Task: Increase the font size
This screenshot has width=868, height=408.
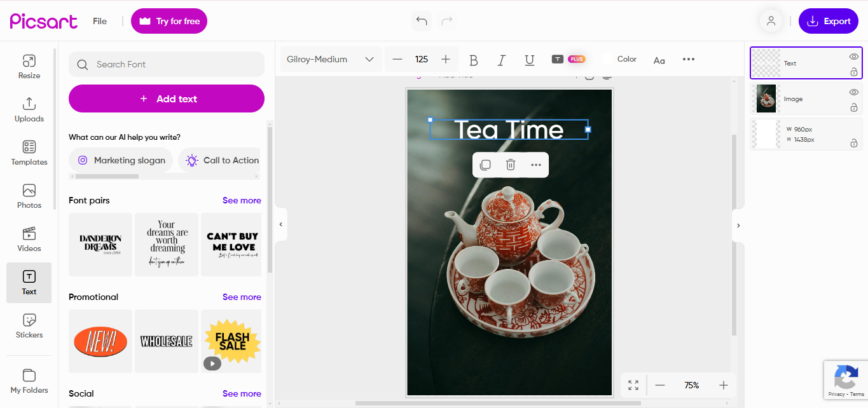Action: pos(446,59)
